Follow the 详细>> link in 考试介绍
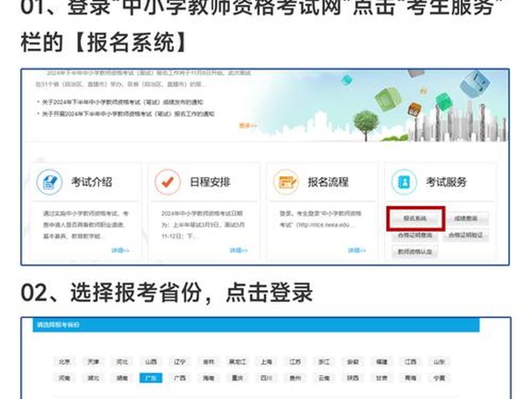The width and height of the screenshot is (532, 399). (x=120, y=251)
